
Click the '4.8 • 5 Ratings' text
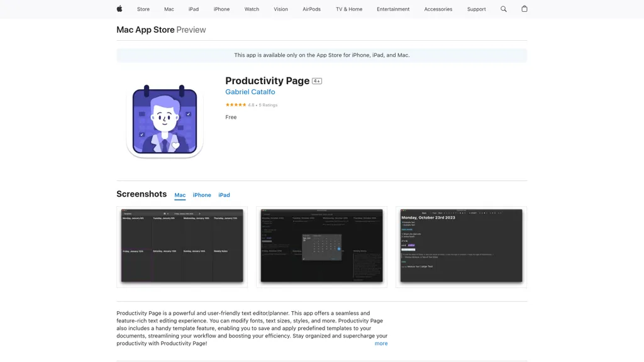[263, 105]
